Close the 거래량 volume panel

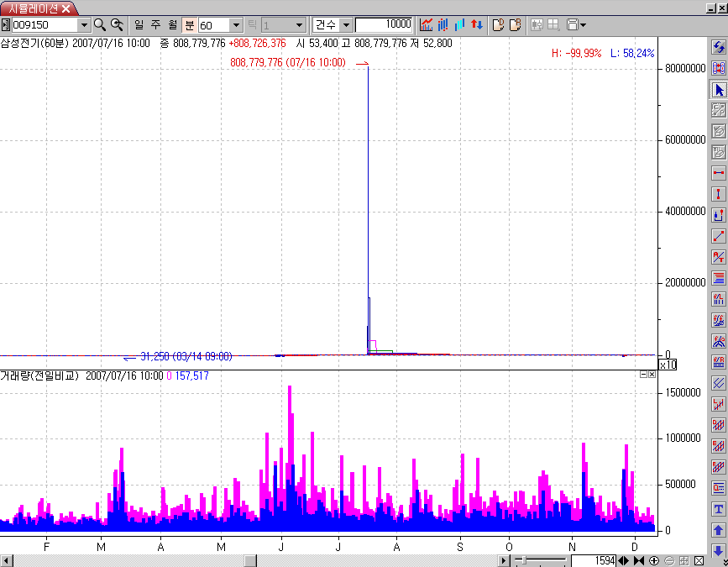click(x=651, y=375)
